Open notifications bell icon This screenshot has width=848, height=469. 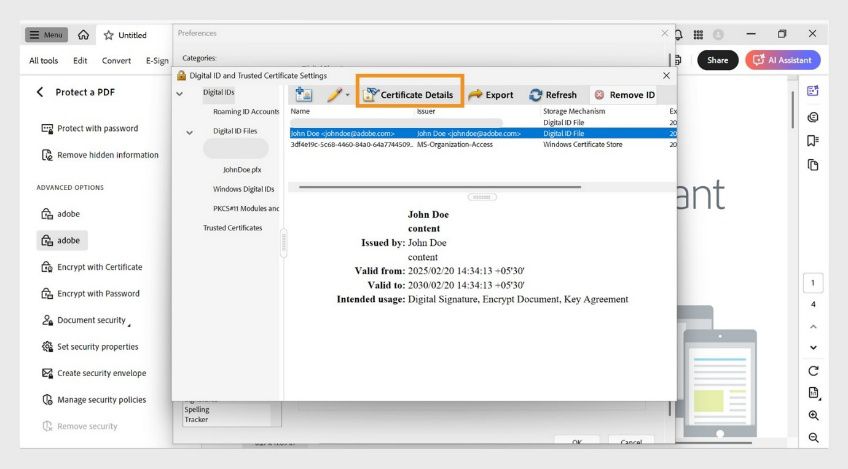click(678, 35)
